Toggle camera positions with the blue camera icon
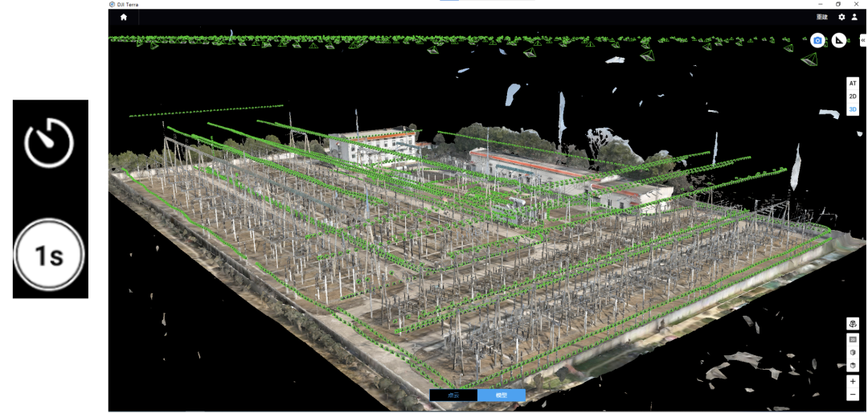The image size is (868, 414). pos(817,40)
